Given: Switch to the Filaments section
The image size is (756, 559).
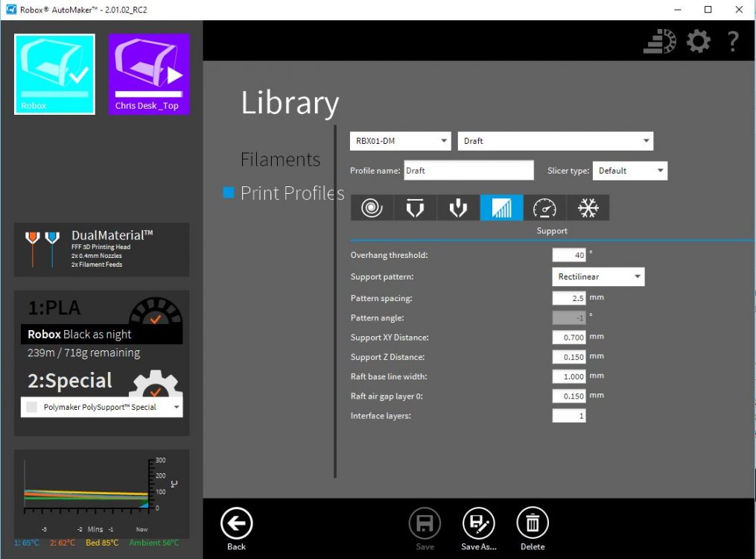Looking at the screenshot, I should [x=280, y=160].
